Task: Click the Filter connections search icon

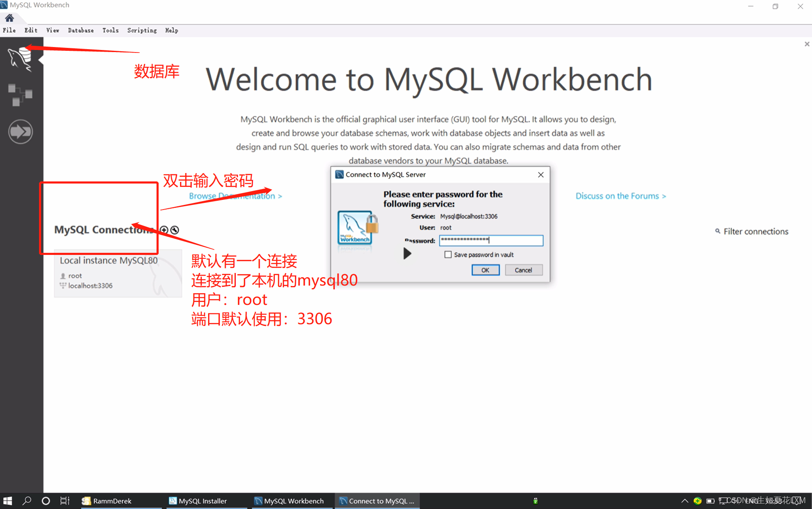Action: [x=718, y=231]
